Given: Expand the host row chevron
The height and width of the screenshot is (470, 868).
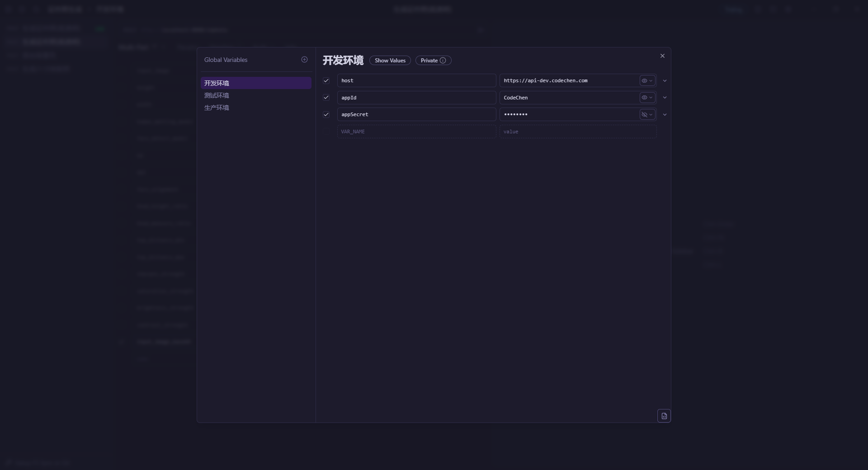Looking at the screenshot, I should 665,81.
